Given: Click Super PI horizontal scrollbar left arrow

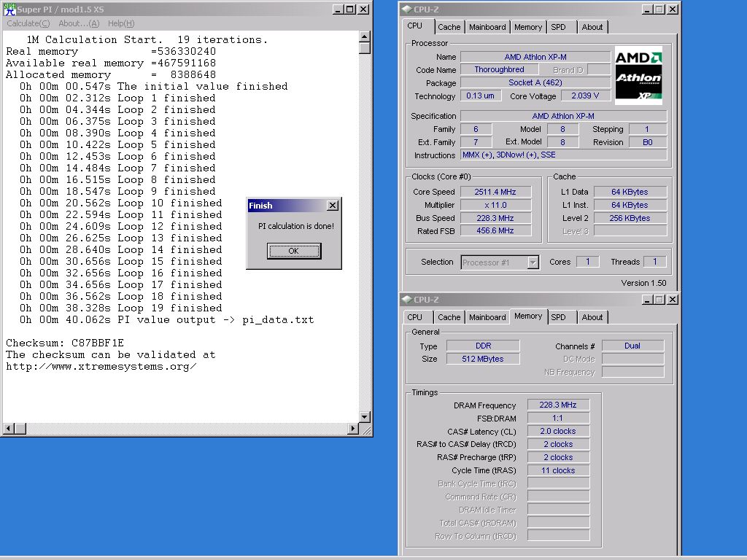Looking at the screenshot, I should (x=8, y=429).
